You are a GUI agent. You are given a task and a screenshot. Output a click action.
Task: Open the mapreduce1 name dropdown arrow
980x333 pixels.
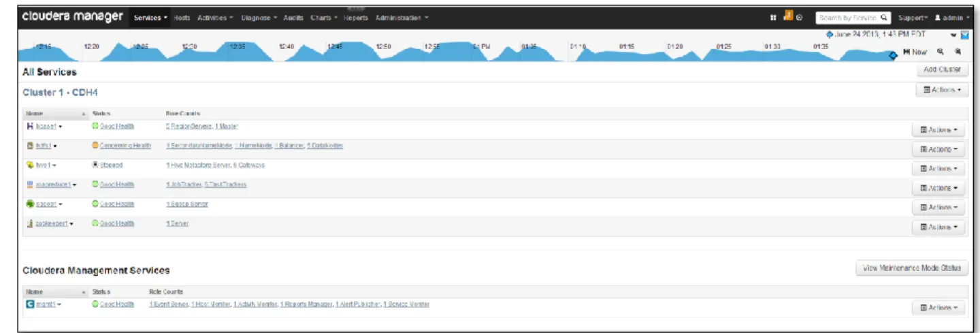(x=74, y=185)
